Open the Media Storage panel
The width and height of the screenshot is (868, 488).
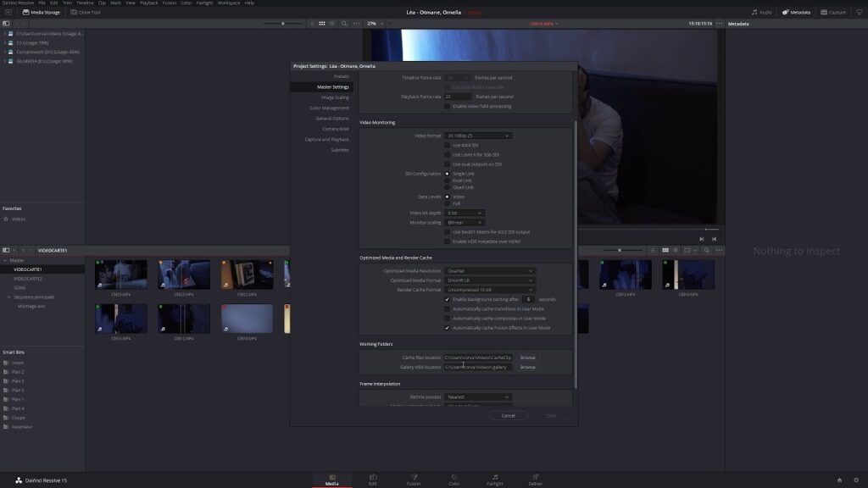click(x=41, y=12)
